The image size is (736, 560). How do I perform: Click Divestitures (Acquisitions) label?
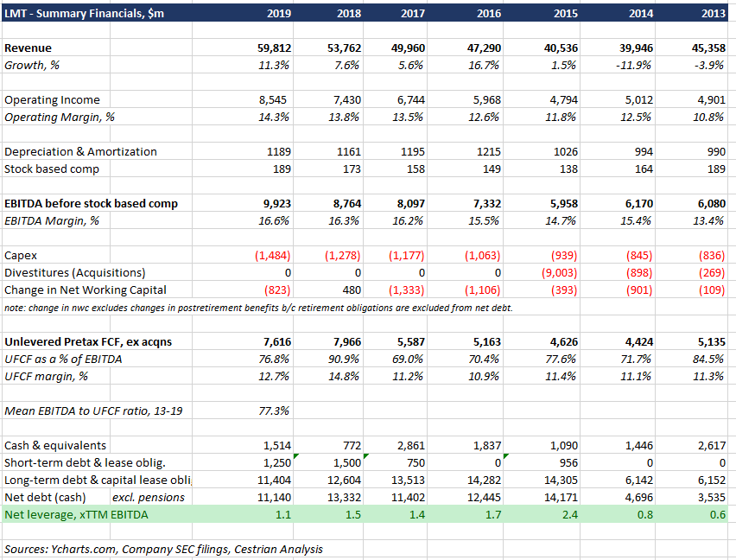(74, 273)
